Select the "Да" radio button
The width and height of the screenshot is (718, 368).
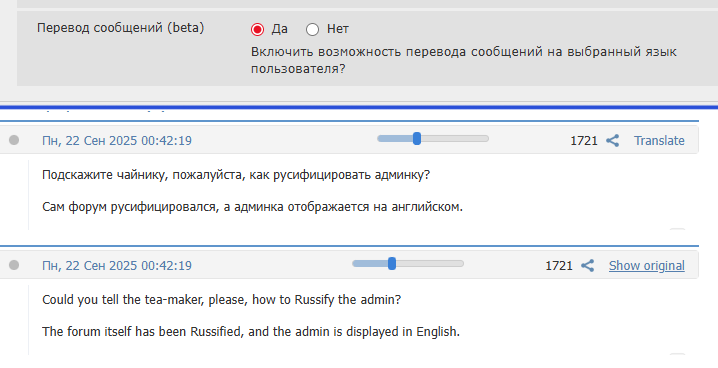[257, 29]
